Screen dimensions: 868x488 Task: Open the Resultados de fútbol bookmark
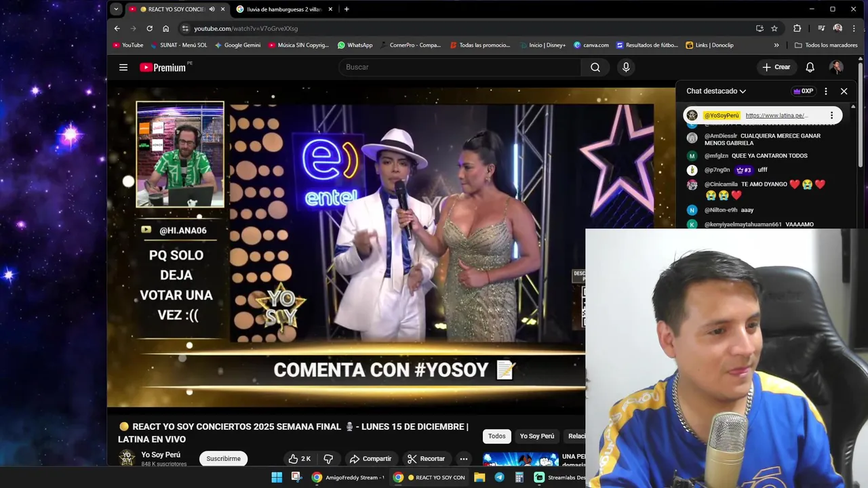pyautogui.click(x=647, y=45)
